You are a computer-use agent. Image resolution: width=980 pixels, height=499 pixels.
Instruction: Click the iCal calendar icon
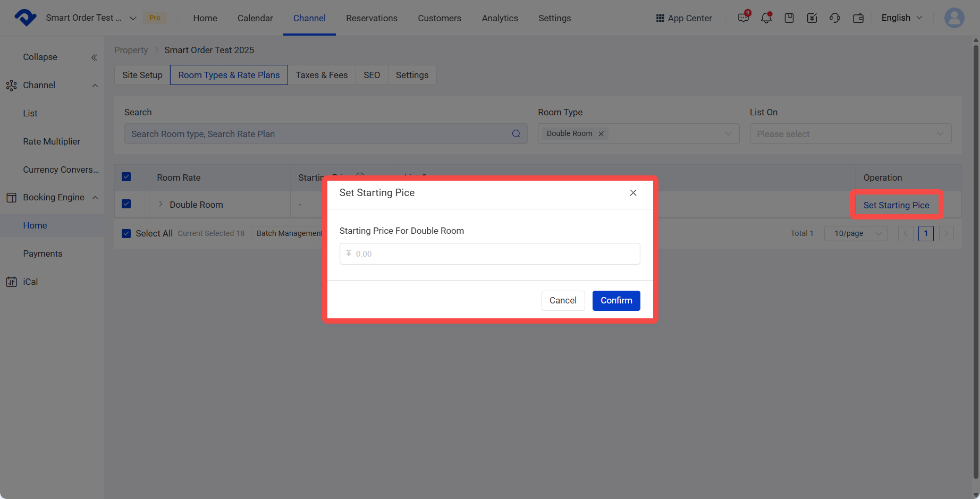tap(11, 282)
